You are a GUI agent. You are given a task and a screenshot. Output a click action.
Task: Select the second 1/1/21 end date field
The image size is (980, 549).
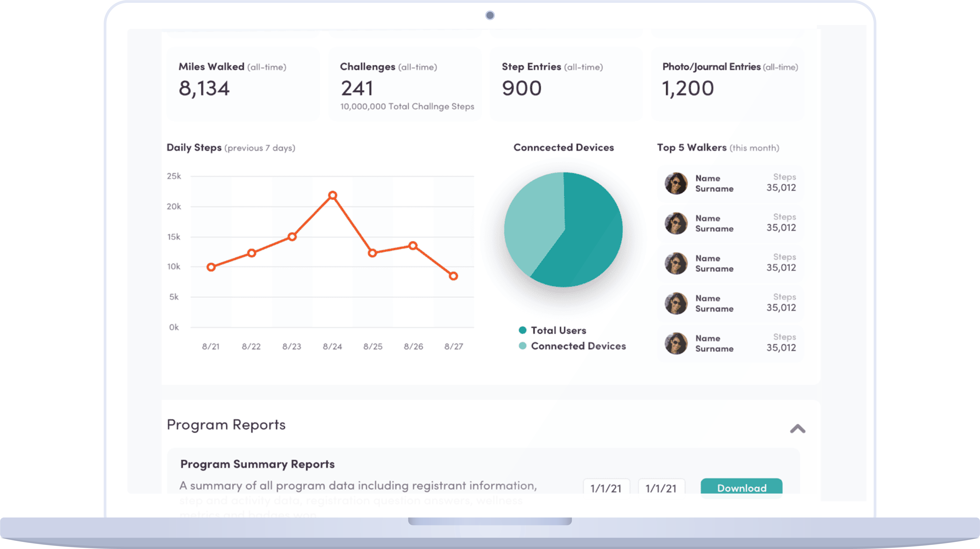pyautogui.click(x=662, y=487)
